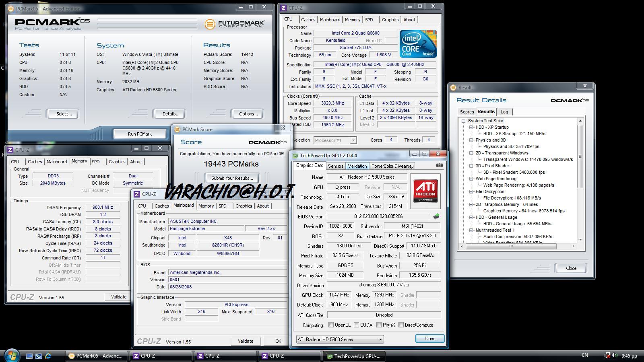Click the GPU-Z screenshot camera icon

(x=439, y=165)
